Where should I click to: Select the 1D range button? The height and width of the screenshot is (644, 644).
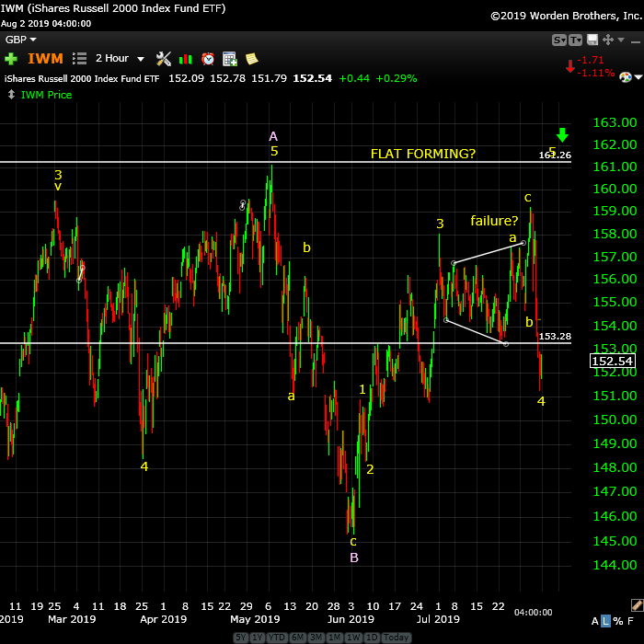(x=372, y=637)
